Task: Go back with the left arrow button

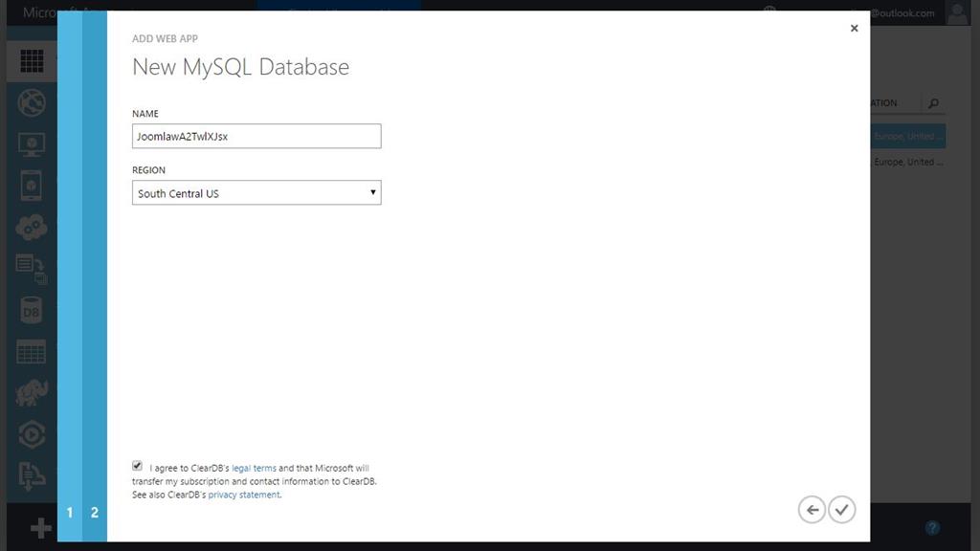Action: pyautogui.click(x=812, y=510)
